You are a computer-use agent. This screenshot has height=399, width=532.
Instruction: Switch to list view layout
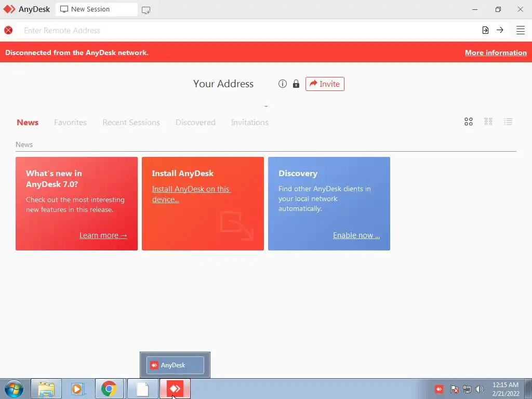pyautogui.click(x=508, y=122)
